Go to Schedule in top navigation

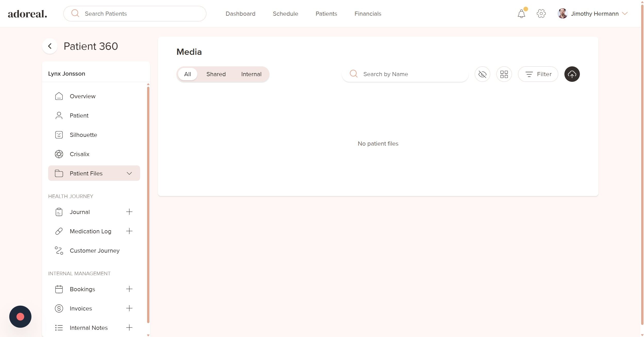(285, 14)
